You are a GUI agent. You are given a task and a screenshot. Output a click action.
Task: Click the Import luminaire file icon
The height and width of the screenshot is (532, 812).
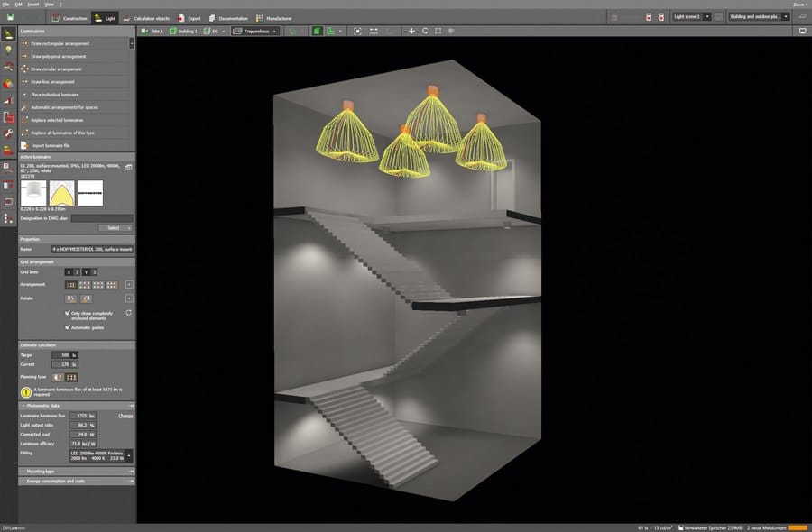point(24,145)
